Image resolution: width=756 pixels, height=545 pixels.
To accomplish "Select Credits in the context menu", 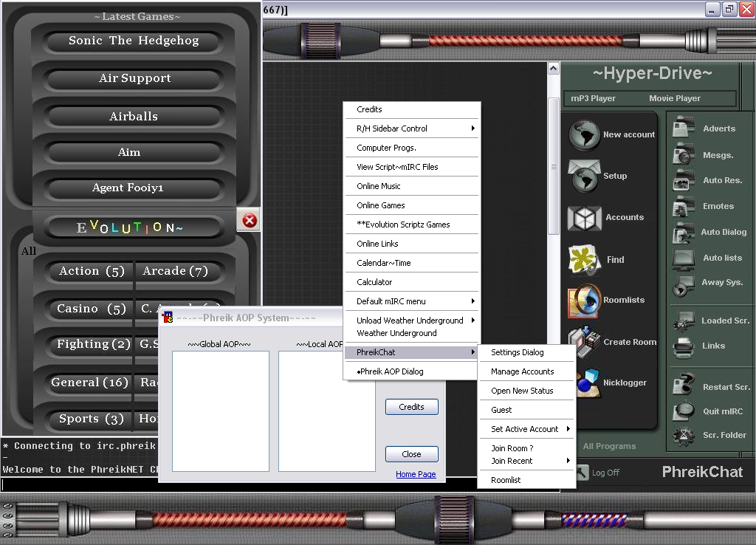I will tap(412, 109).
